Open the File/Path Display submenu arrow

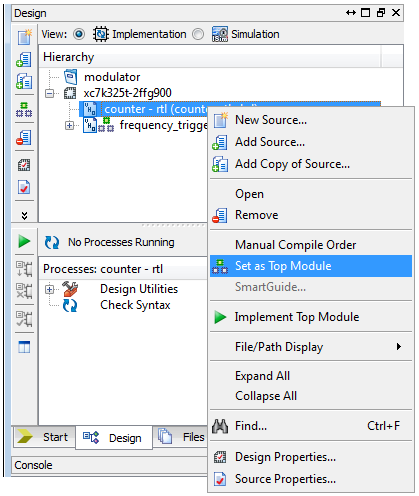(x=399, y=347)
